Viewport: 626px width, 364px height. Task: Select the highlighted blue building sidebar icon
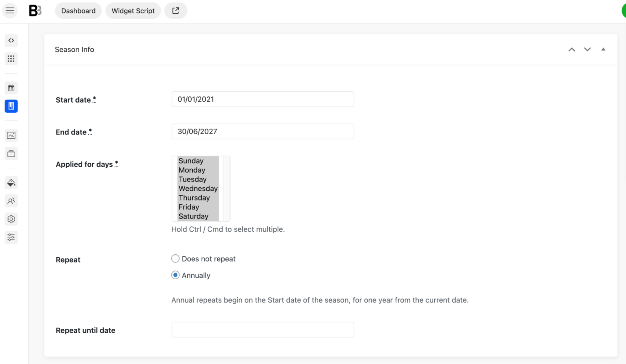coord(11,106)
